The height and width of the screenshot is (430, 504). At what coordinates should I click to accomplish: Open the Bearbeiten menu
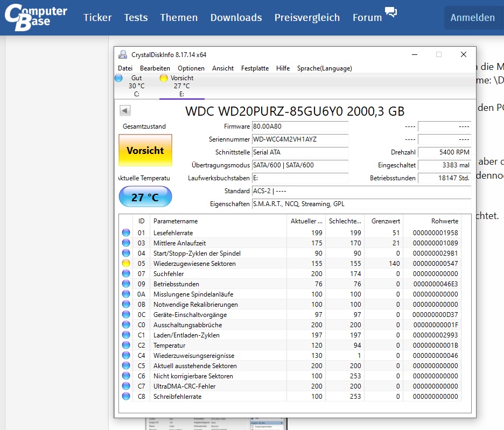[155, 68]
